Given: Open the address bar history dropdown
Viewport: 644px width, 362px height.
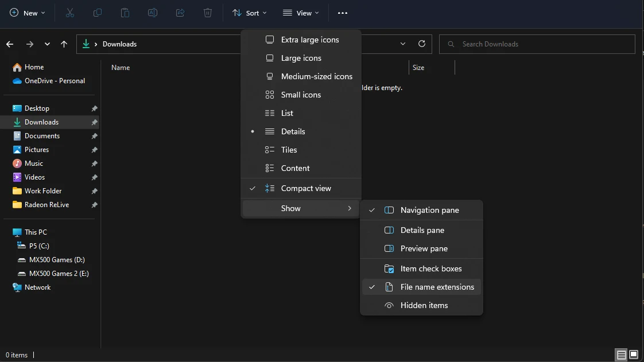Looking at the screenshot, I should click(x=403, y=44).
